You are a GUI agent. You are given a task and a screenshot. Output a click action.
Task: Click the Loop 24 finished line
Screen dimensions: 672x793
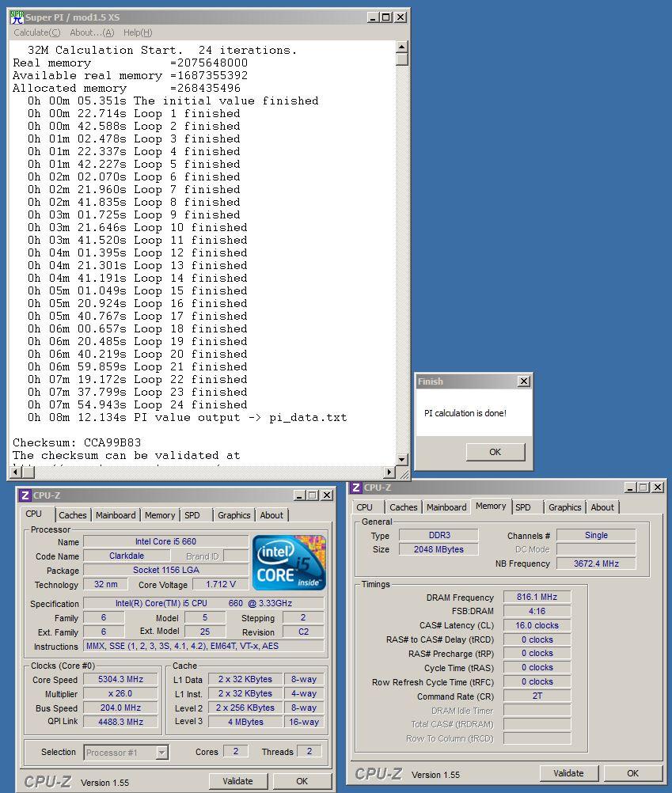[x=138, y=404]
